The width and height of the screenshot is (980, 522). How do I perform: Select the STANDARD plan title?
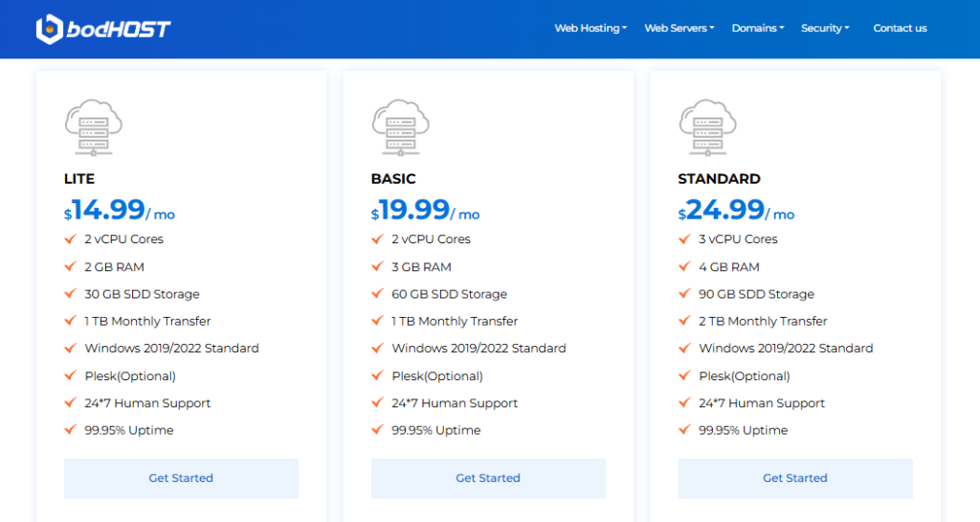click(719, 179)
